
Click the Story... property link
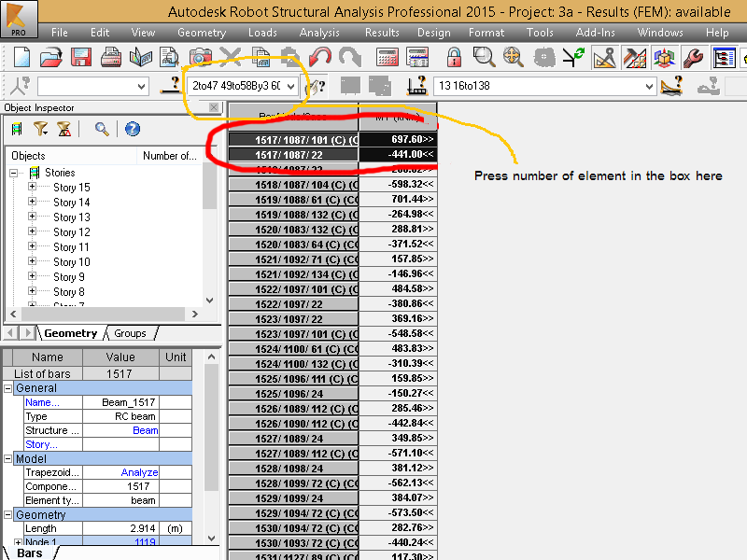point(41,444)
